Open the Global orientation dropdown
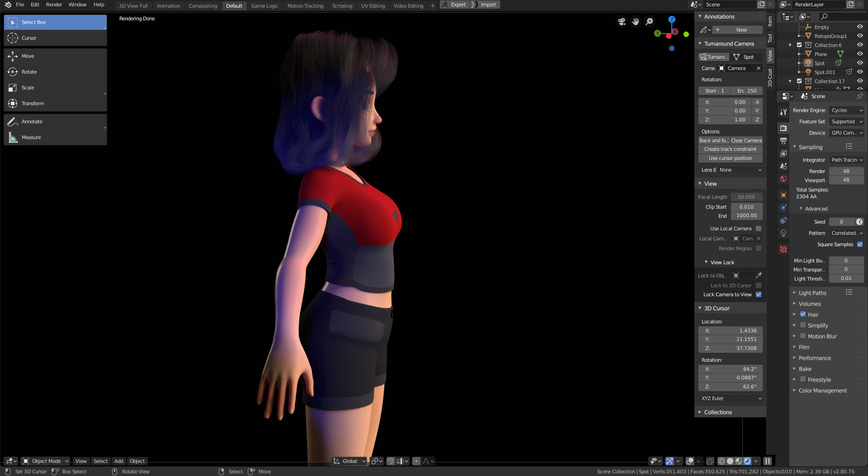 click(350, 461)
